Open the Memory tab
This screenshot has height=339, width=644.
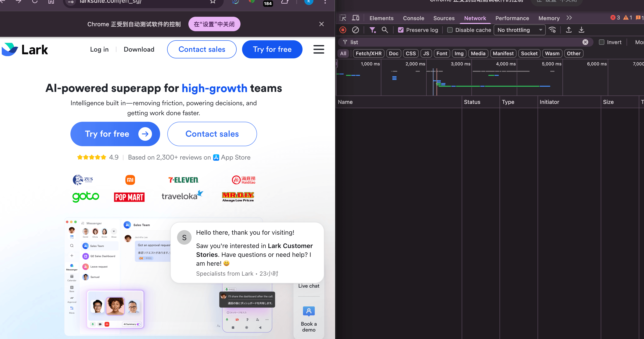click(549, 18)
